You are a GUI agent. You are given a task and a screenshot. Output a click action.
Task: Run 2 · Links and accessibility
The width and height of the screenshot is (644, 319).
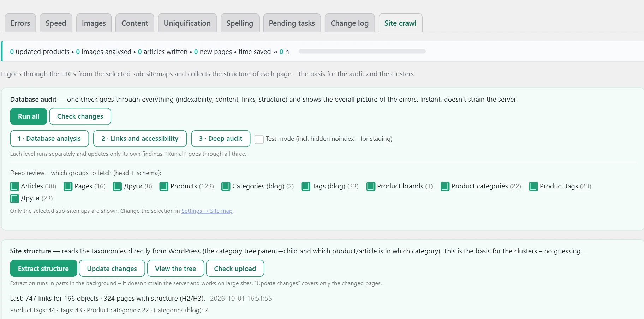pos(140,139)
